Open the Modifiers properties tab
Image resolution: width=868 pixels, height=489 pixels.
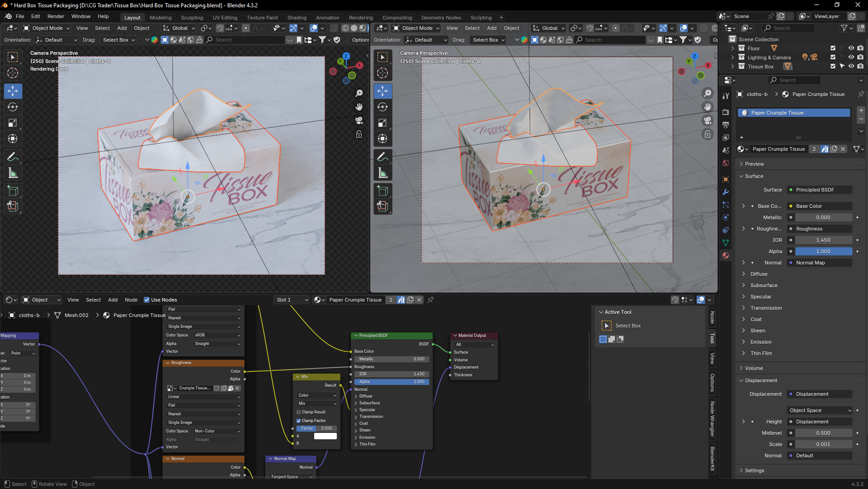click(x=726, y=192)
